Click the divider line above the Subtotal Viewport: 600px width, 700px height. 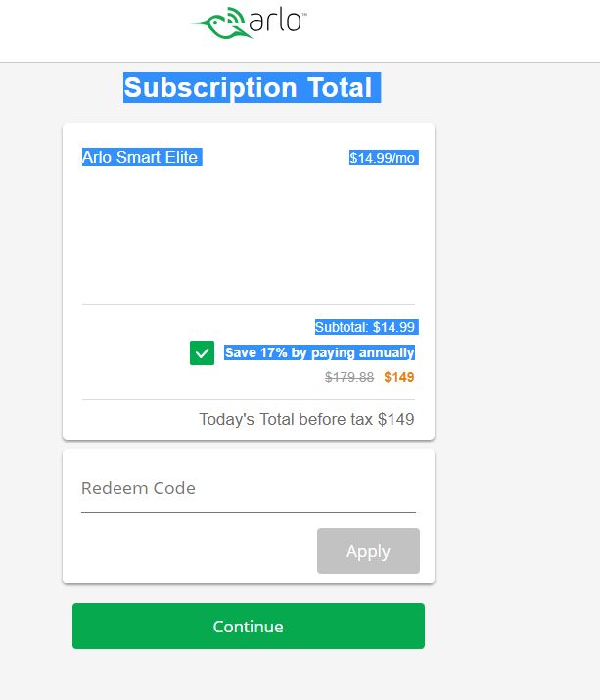(249, 304)
